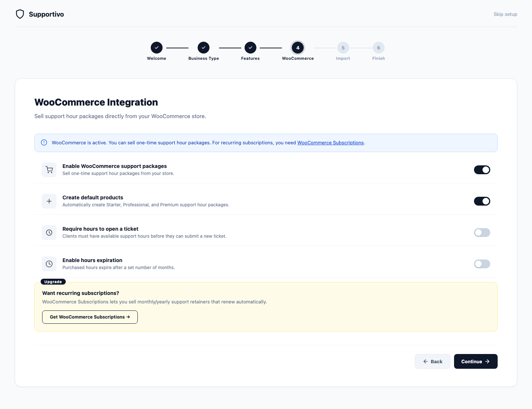Select the Import step label
The image size is (532, 409).
click(343, 58)
